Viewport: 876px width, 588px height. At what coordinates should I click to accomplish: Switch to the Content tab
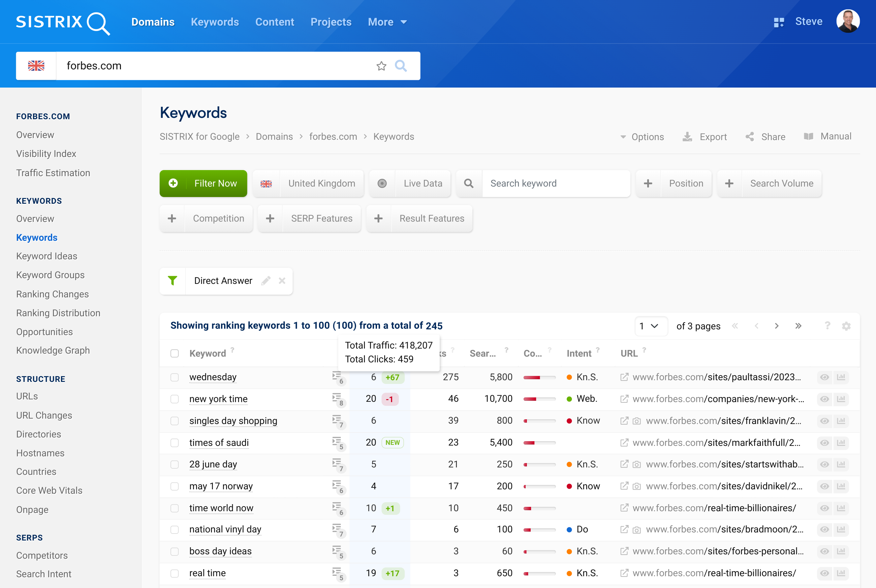pos(275,22)
